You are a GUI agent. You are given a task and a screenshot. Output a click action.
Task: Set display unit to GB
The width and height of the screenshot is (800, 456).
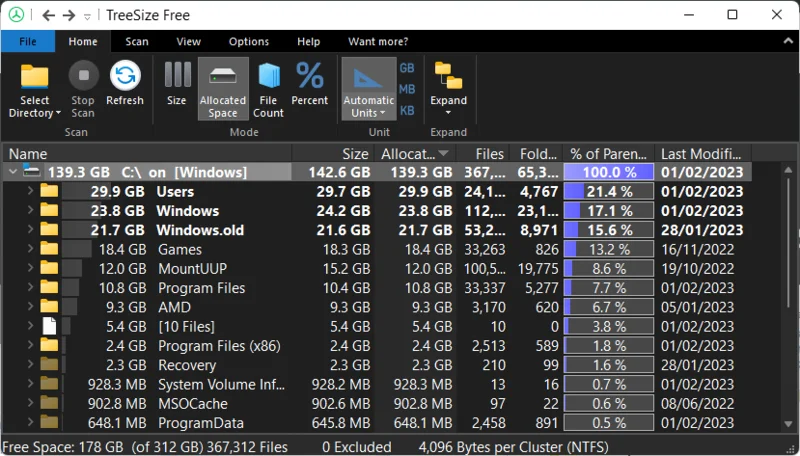coord(407,68)
